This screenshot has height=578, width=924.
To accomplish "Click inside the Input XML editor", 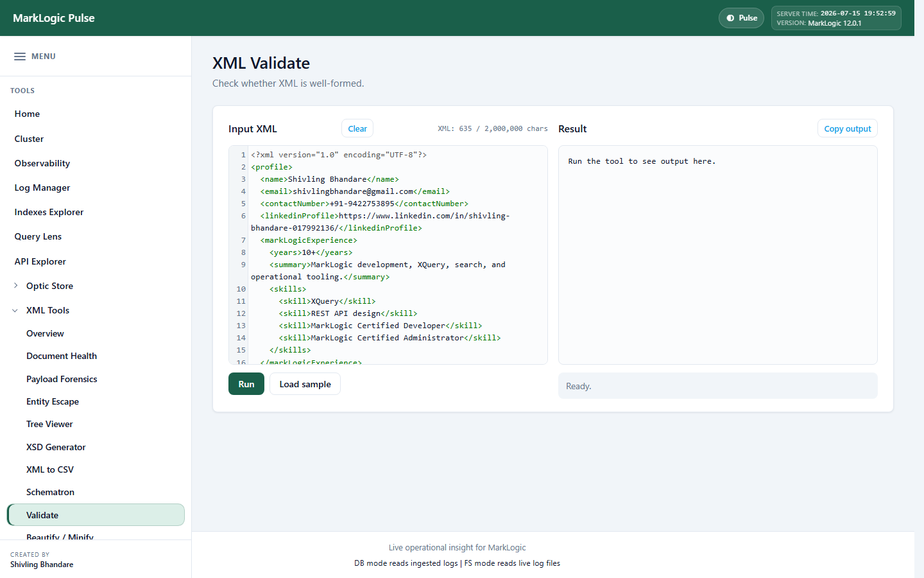I will [x=388, y=255].
